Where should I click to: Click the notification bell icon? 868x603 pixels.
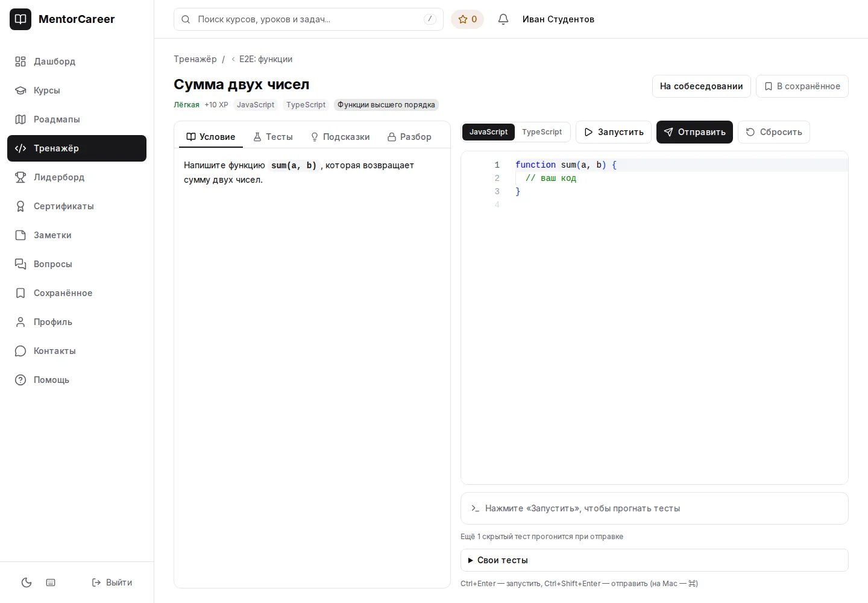coord(503,19)
